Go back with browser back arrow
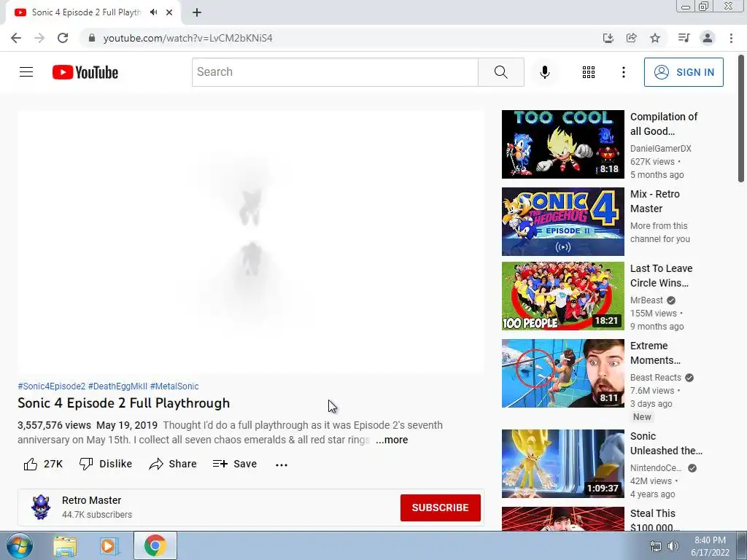The image size is (747, 560). click(x=16, y=38)
